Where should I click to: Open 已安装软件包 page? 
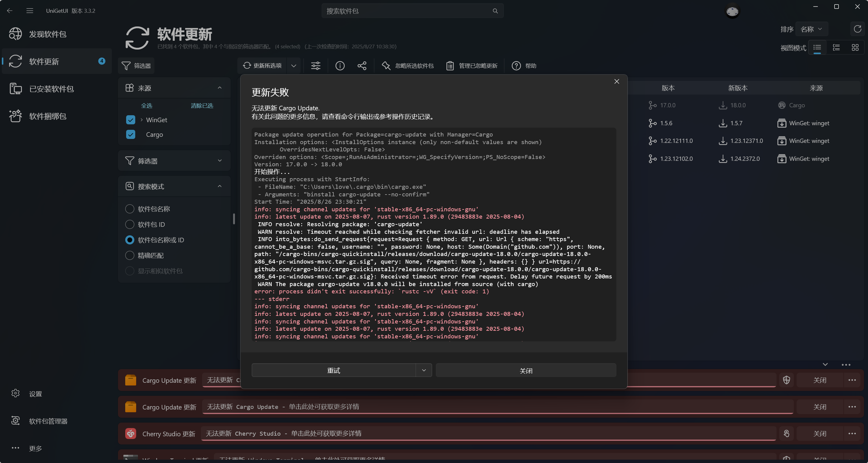click(57, 89)
